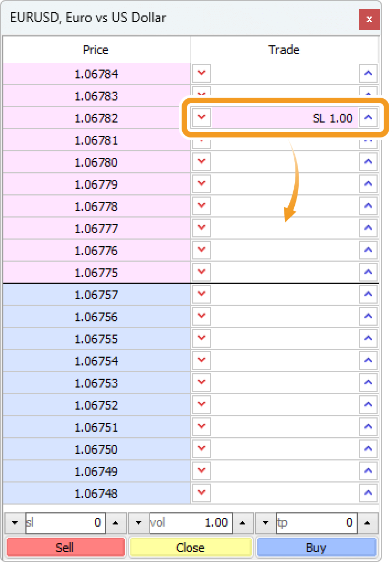Select price cell 1.06784
392x562 pixels.
97,74
